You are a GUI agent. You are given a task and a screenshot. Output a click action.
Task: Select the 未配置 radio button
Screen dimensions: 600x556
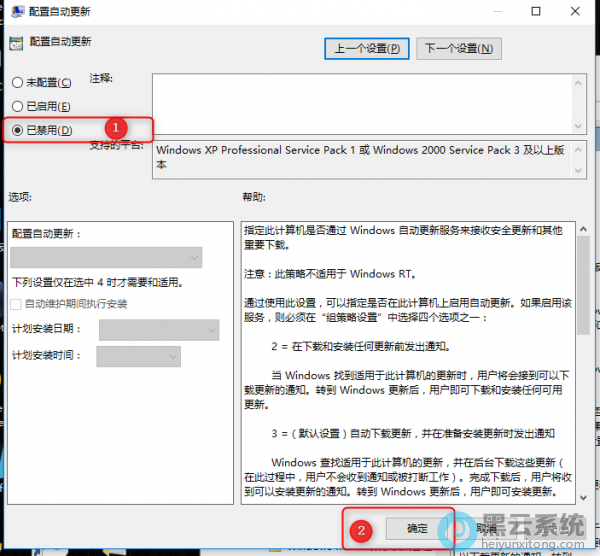[x=17, y=82]
